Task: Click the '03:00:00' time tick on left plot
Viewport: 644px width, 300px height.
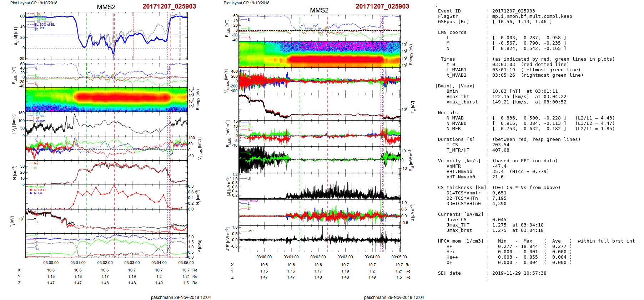Action: coord(51,263)
